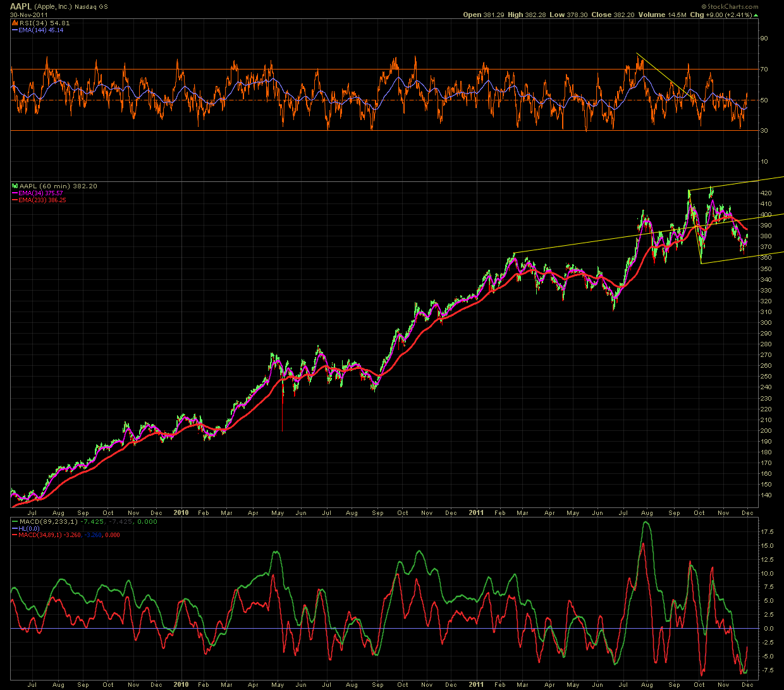Open the StockCharts.com copyright link
The width and height of the screenshot is (784, 690).
point(730,6)
